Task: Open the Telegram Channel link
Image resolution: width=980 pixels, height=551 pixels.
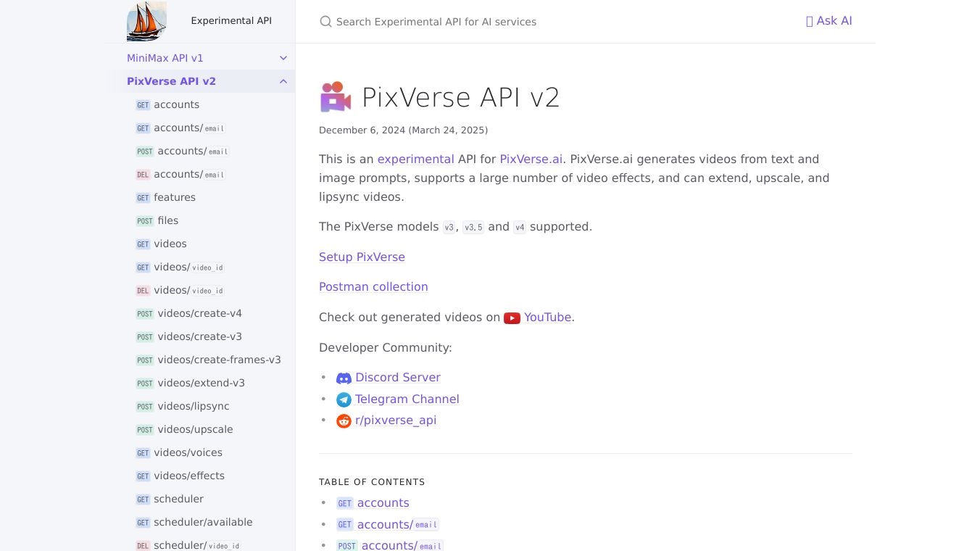Action: tap(407, 399)
